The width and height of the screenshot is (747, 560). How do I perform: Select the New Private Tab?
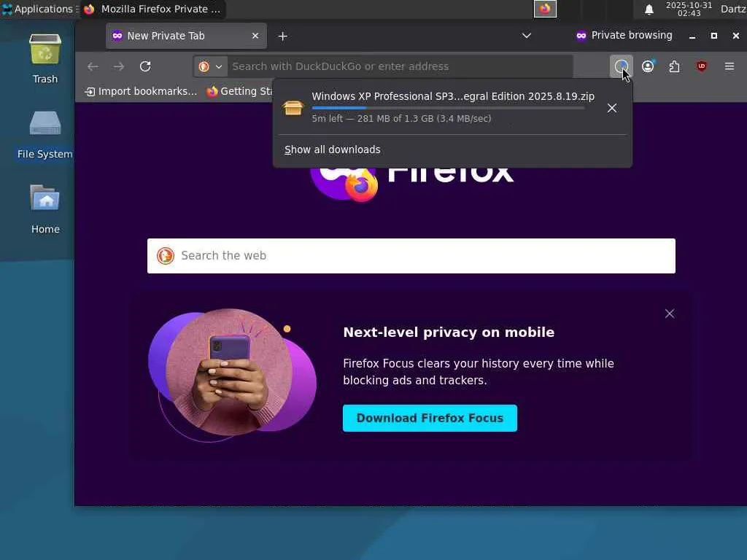[x=186, y=36]
